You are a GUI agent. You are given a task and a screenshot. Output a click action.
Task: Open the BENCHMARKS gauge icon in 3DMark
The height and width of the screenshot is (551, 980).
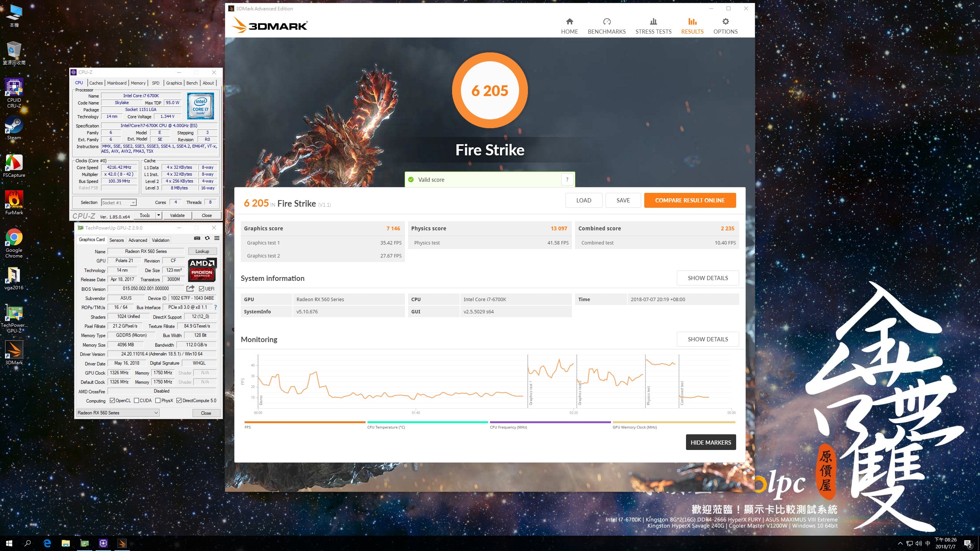point(607,21)
